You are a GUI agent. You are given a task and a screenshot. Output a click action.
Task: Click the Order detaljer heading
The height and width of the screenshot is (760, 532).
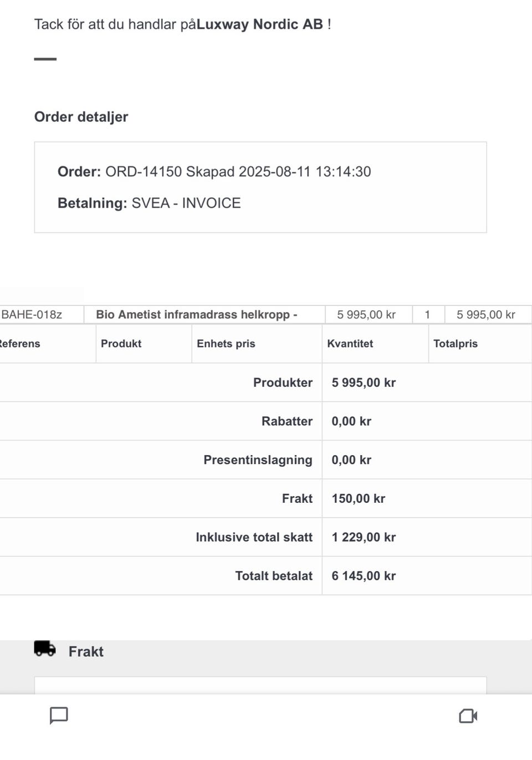click(x=81, y=117)
